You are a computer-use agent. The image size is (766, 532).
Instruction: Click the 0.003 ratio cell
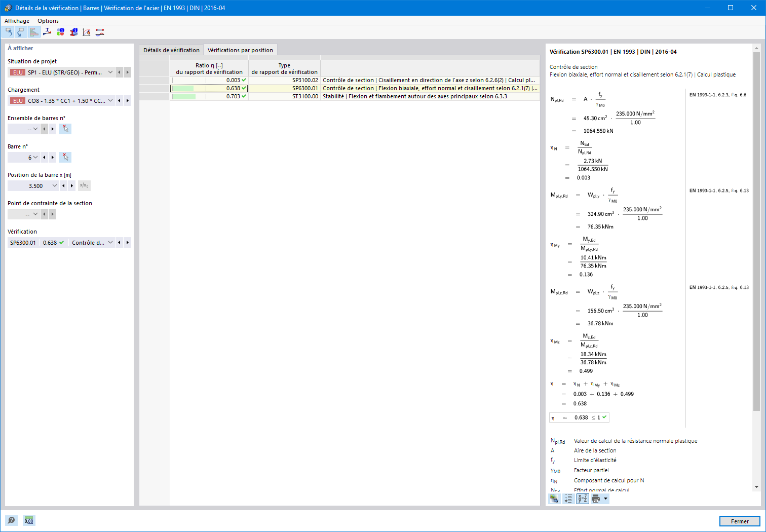(209, 80)
